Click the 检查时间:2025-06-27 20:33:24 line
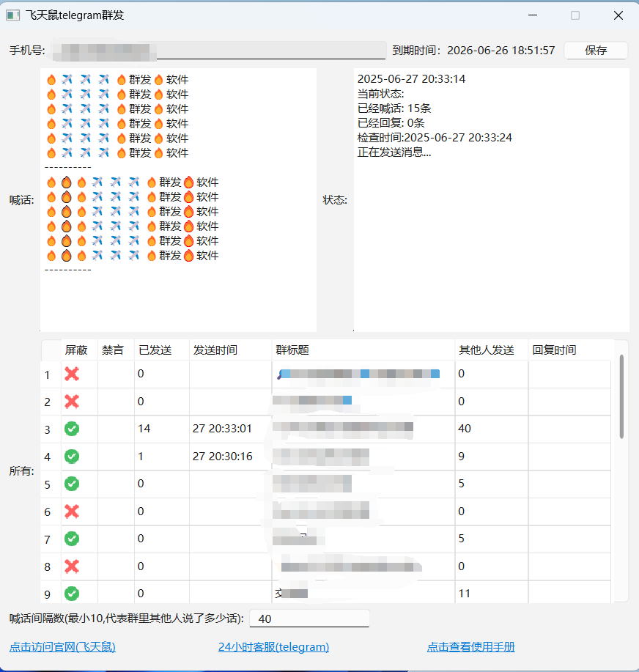This screenshot has width=639, height=672. click(x=435, y=138)
